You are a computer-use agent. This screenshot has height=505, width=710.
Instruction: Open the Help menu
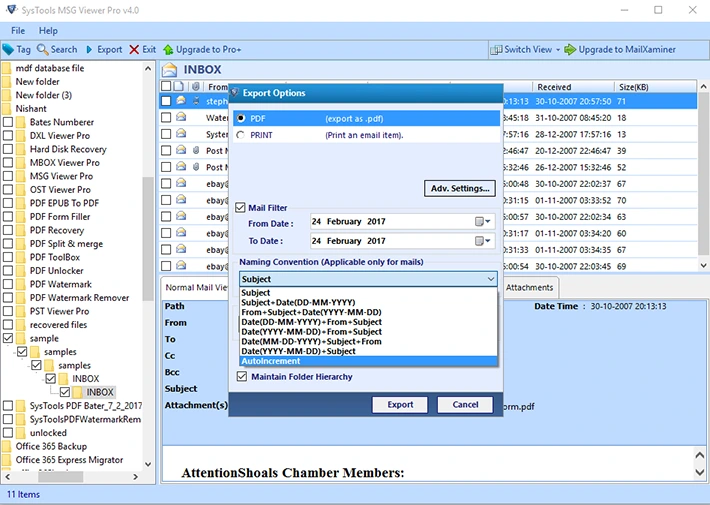[48, 31]
